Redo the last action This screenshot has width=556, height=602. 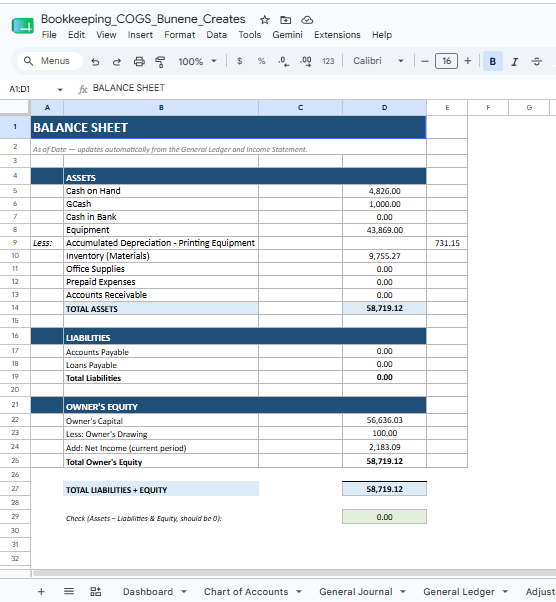[117, 61]
